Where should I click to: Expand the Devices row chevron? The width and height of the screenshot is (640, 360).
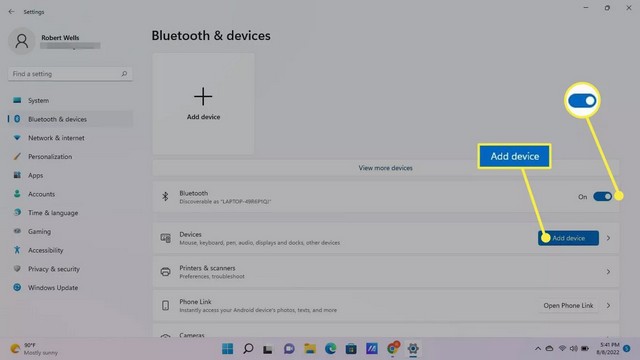point(608,238)
